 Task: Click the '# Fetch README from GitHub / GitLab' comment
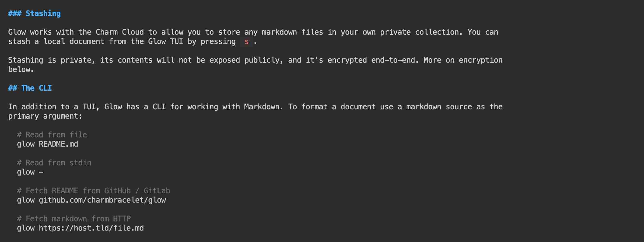[94, 191]
